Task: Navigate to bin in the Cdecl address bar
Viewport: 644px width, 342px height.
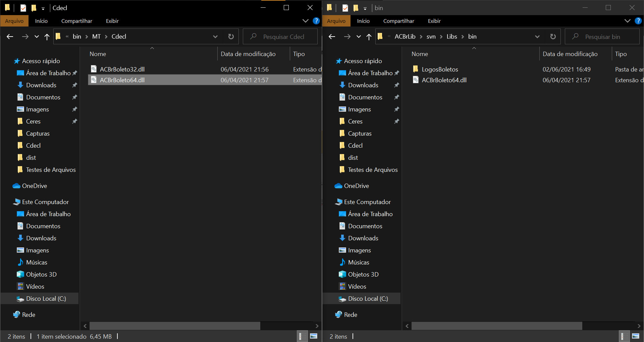Action: (x=77, y=37)
